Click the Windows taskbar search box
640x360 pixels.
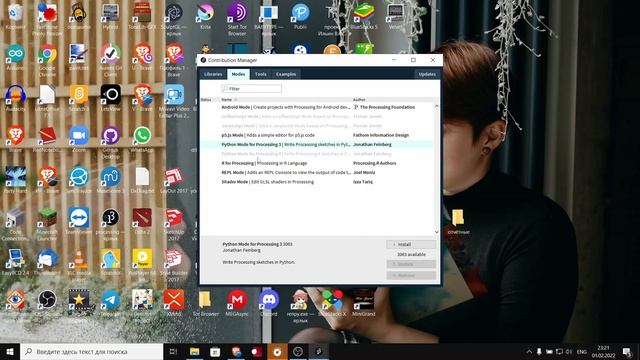[x=91, y=351]
